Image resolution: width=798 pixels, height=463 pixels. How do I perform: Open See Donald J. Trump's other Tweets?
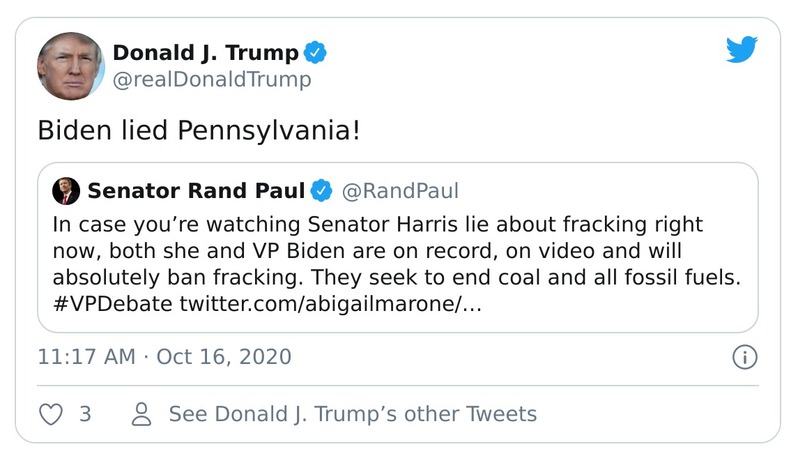click(x=352, y=414)
